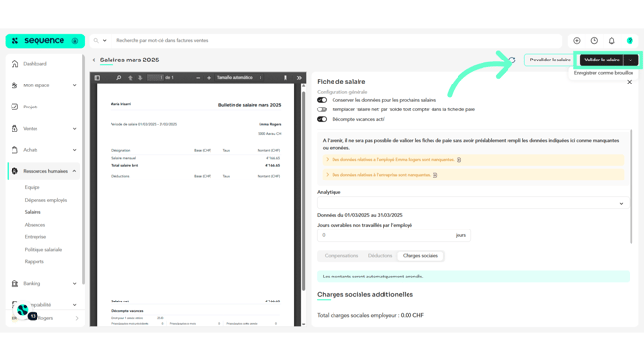The image size is (644, 361).
Task: Expand the Ventes menu chevron
Action: coord(74,128)
